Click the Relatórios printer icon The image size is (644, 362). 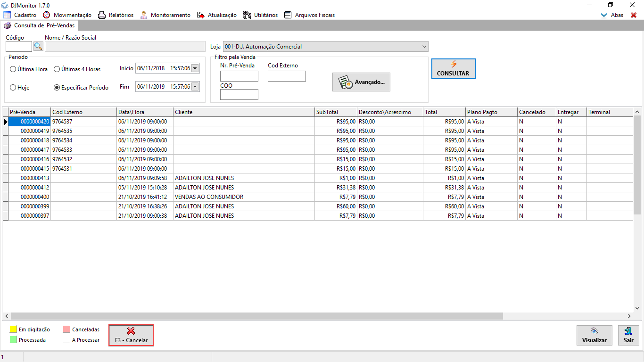click(x=102, y=15)
